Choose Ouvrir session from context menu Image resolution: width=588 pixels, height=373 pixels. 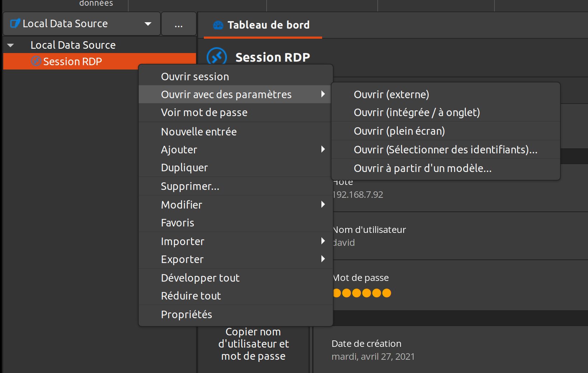[x=195, y=77]
